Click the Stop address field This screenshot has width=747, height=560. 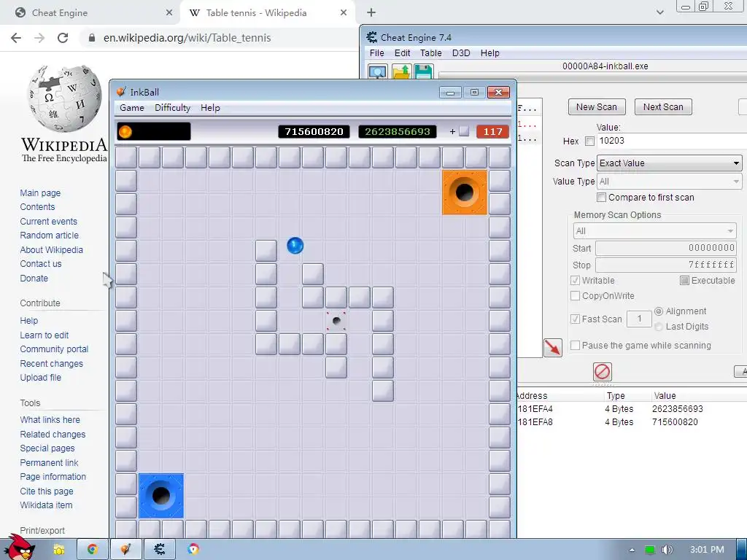click(x=665, y=264)
